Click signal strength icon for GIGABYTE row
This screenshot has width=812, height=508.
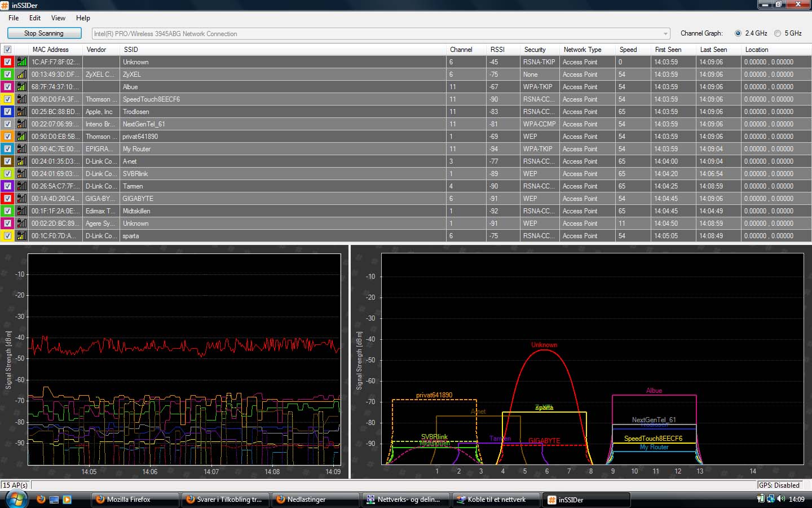(x=21, y=199)
